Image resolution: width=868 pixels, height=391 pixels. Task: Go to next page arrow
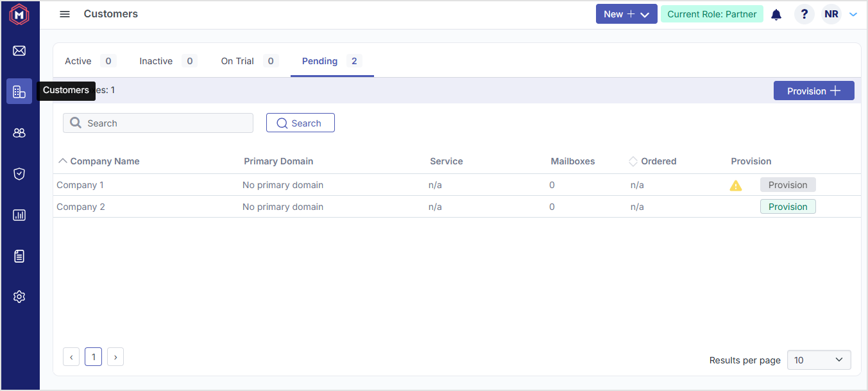[115, 357]
